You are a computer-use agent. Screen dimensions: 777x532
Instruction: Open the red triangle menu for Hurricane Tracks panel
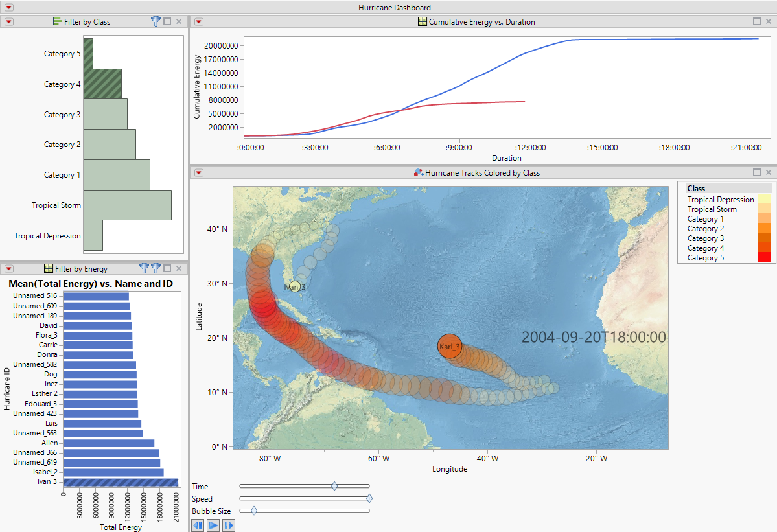(x=198, y=172)
